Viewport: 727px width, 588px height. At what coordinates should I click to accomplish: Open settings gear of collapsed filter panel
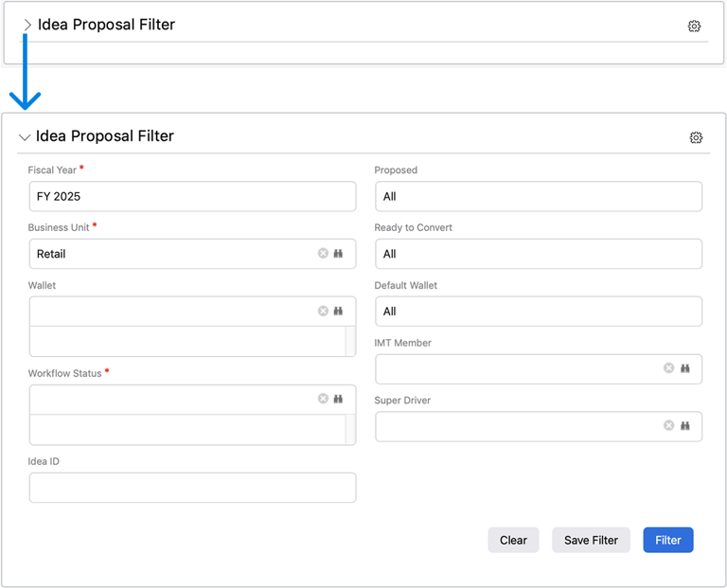[x=694, y=27]
